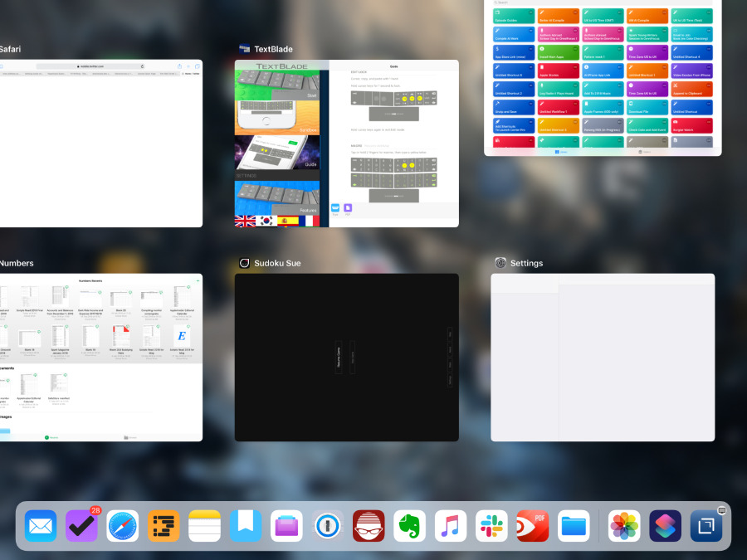Open the Sandbox section in TextBlade
The height and width of the screenshot is (560, 747).
tap(277, 118)
